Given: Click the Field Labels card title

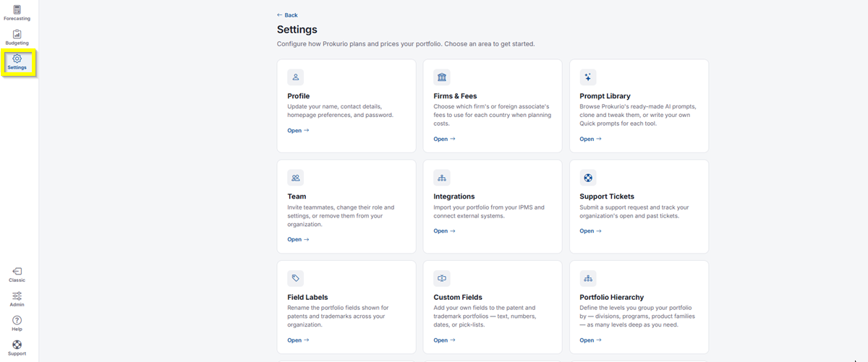Looking at the screenshot, I should (x=308, y=297).
